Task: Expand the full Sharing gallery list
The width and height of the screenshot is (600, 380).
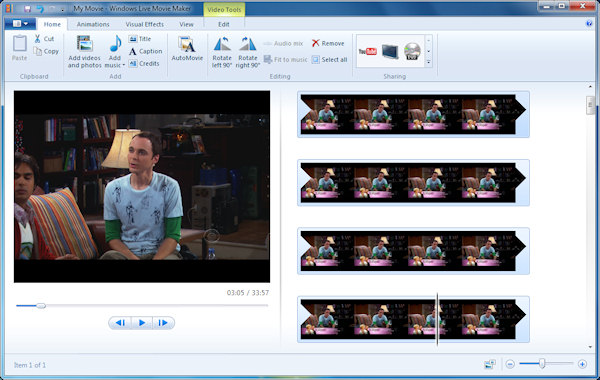Action: click(x=429, y=62)
